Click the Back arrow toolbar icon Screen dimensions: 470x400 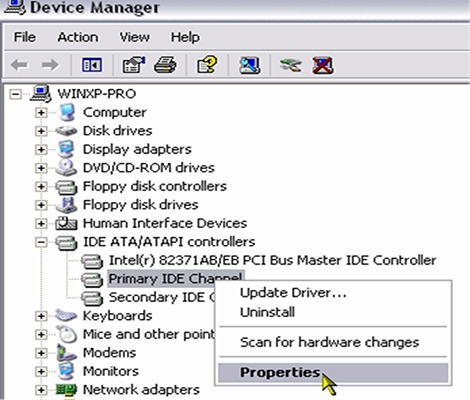click(x=19, y=65)
